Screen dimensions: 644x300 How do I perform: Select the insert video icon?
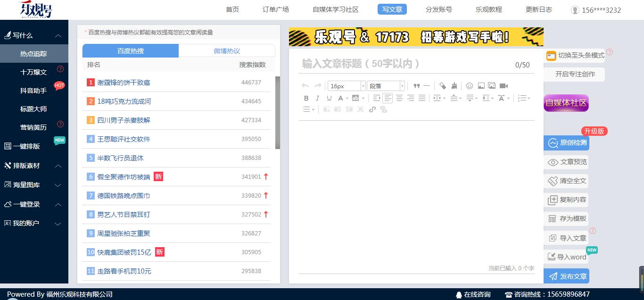click(504, 86)
